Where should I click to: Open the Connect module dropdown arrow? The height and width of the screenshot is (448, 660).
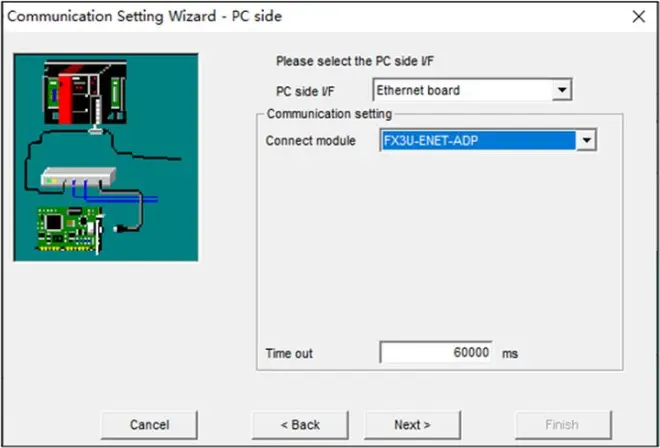[586, 141]
